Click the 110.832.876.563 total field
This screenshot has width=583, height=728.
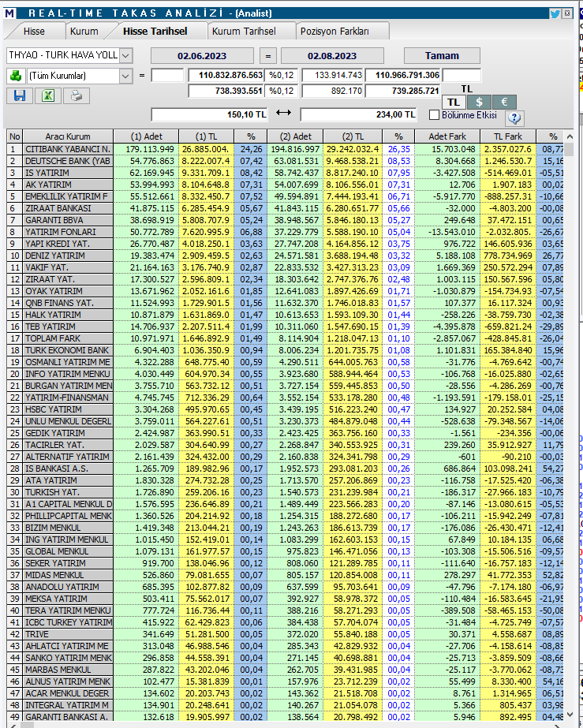226,75
